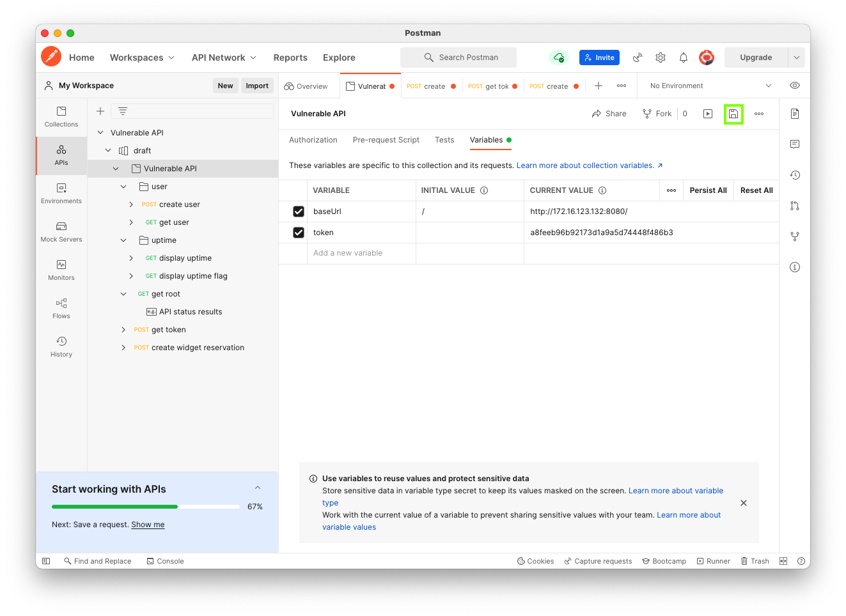Open the Console from status bar

click(x=165, y=561)
